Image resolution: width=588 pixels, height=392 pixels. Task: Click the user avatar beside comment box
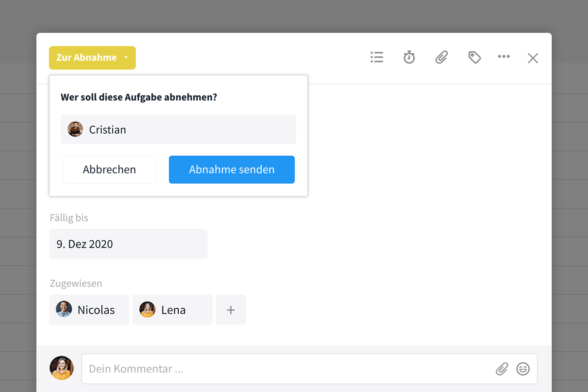click(x=62, y=368)
